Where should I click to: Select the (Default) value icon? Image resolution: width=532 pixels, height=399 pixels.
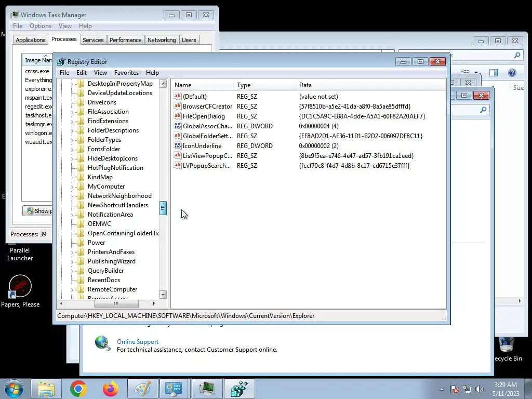coord(178,96)
